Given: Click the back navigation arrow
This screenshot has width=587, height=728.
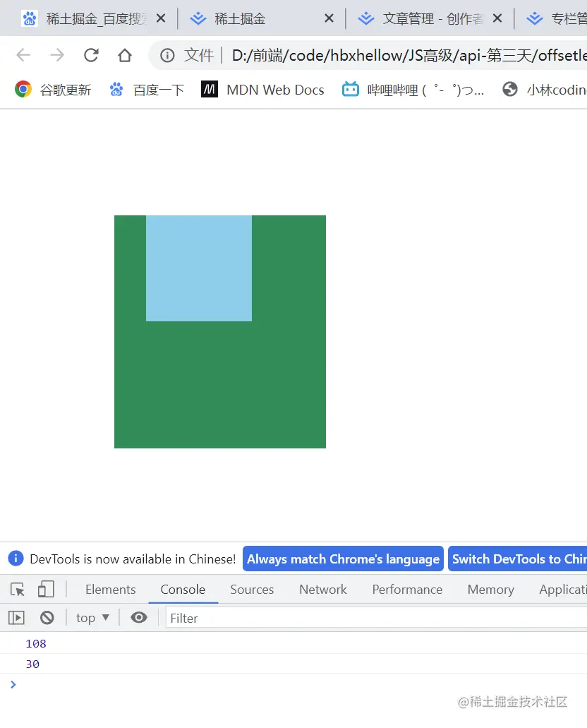Looking at the screenshot, I should point(24,55).
